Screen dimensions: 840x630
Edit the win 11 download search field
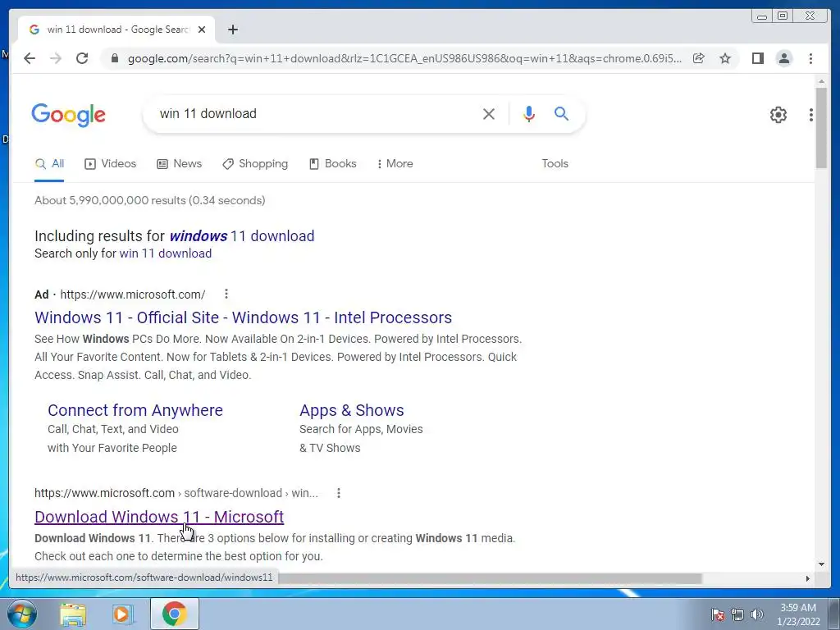(x=316, y=113)
